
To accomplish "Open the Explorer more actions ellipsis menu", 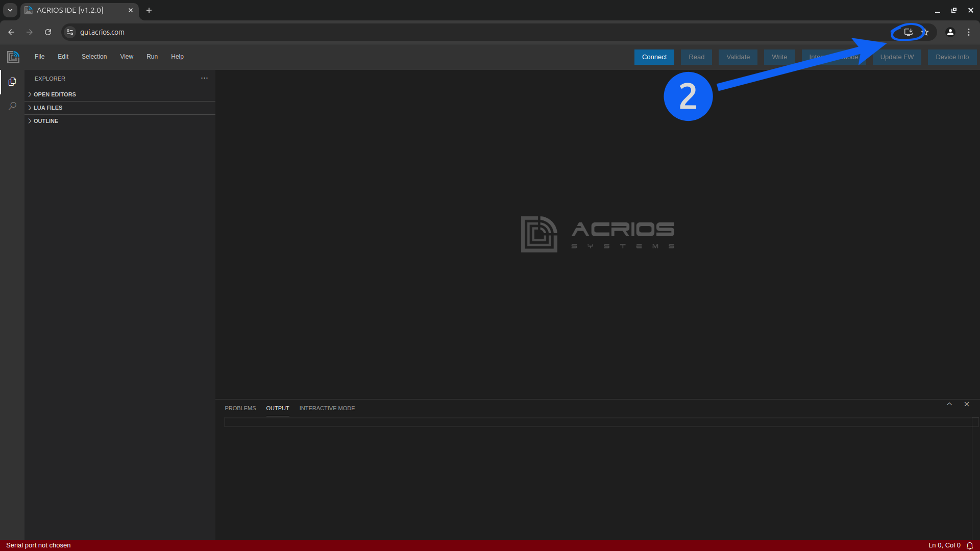I will [204, 78].
